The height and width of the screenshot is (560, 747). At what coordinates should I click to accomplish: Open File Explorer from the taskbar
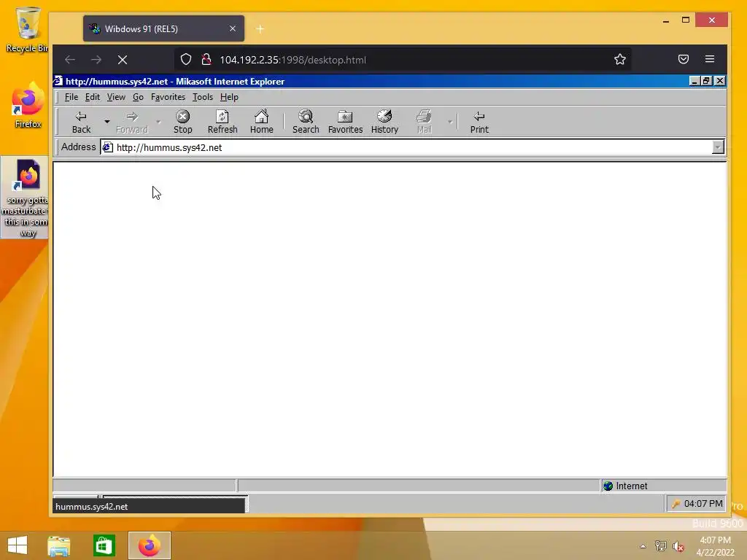[59, 545]
